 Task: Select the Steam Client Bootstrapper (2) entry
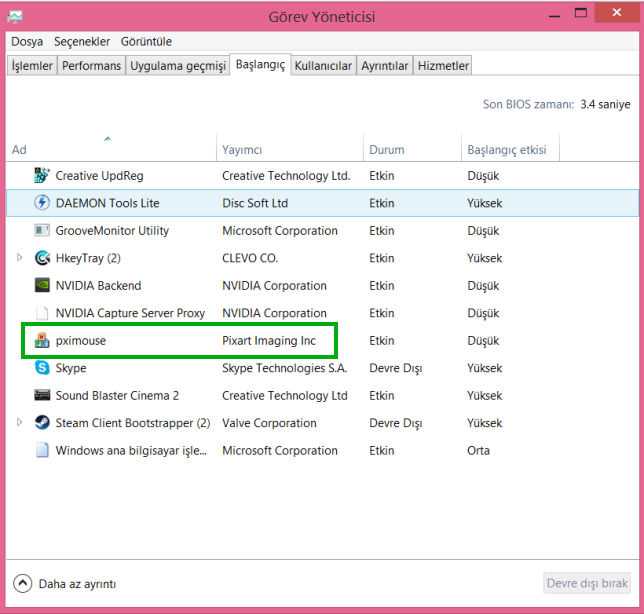[x=133, y=423]
